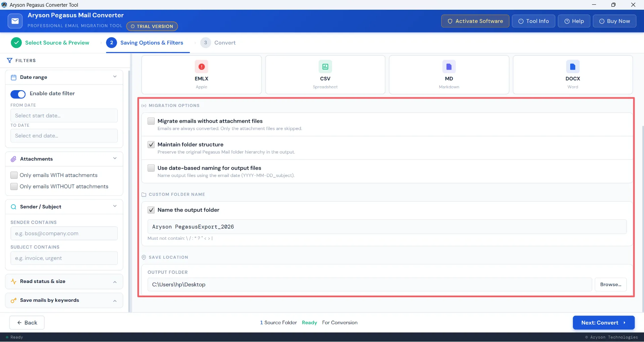Click the Date range calendar icon
644x342 pixels.
coord(13,77)
